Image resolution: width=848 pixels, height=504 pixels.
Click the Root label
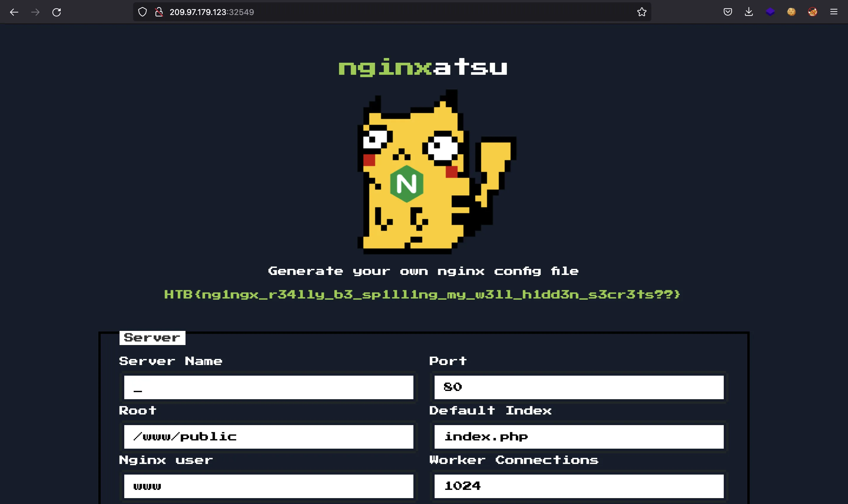click(x=138, y=411)
